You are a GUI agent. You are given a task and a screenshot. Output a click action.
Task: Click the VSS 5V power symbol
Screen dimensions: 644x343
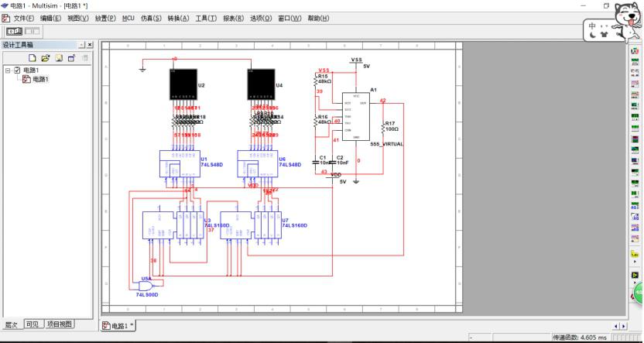click(356, 63)
